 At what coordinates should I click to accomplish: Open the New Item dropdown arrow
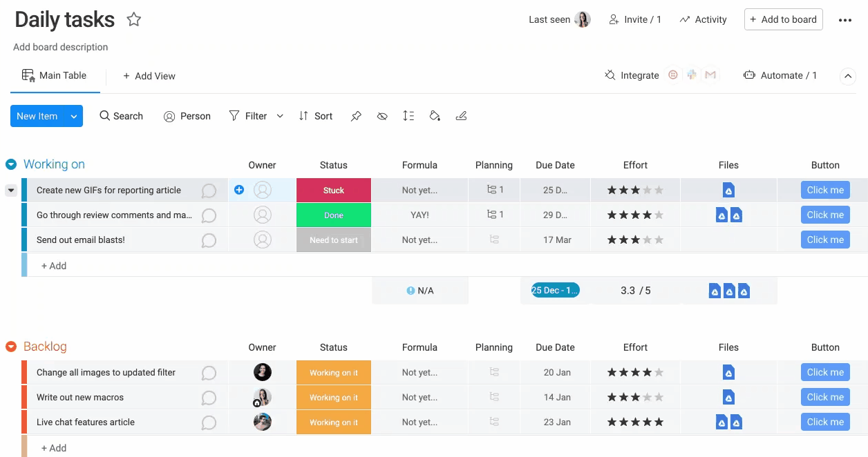(74, 116)
